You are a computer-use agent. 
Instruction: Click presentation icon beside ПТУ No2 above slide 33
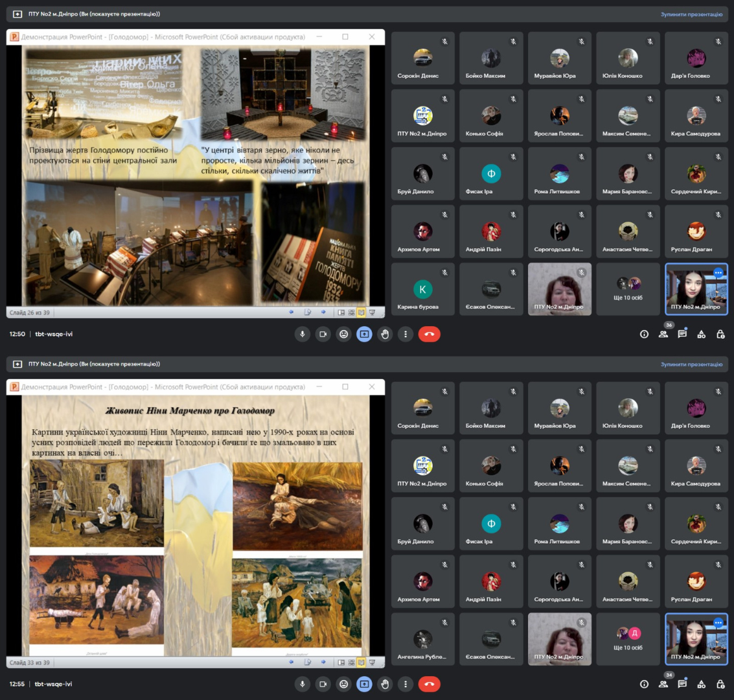point(17,364)
